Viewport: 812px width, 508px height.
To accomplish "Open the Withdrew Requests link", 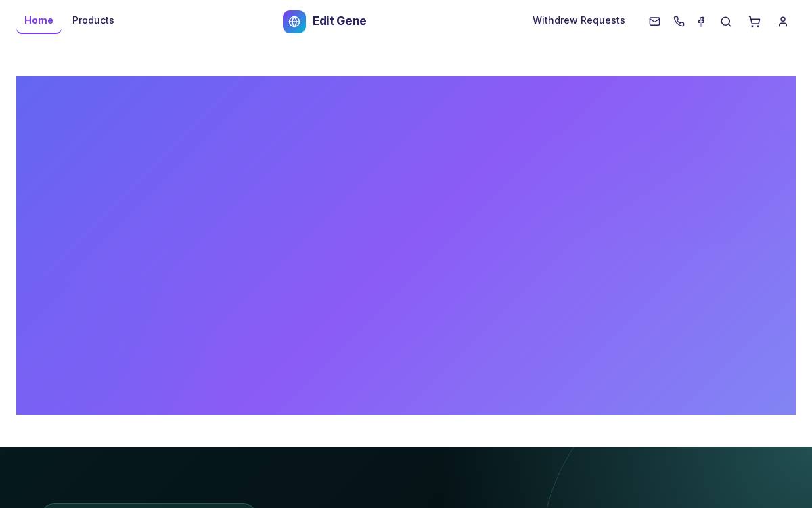I will coord(579,20).
